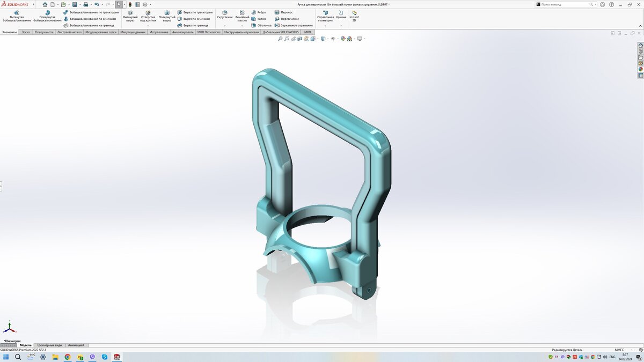The width and height of the screenshot is (644, 362).
Task: Choose Бобышка/основание на границе
Action: 89,25
